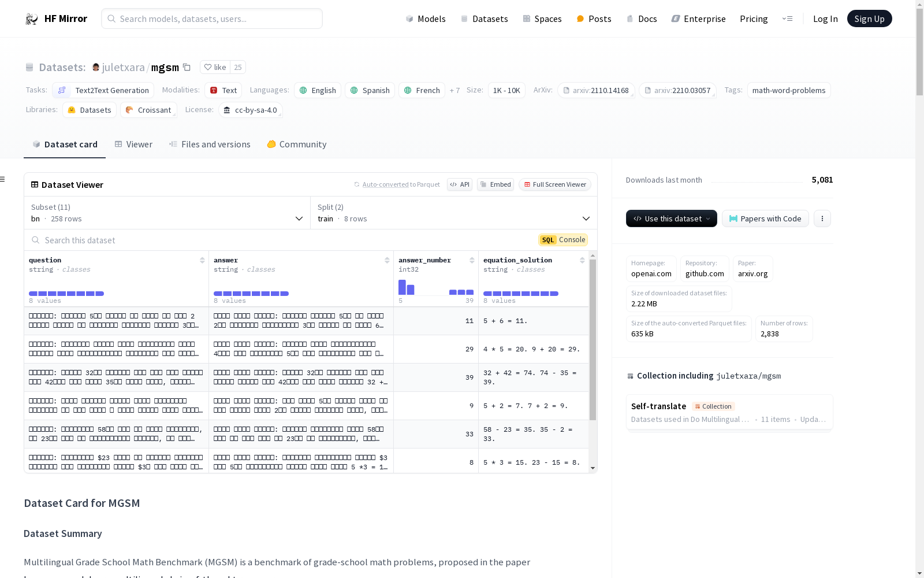Filter by French language tag

click(x=422, y=90)
